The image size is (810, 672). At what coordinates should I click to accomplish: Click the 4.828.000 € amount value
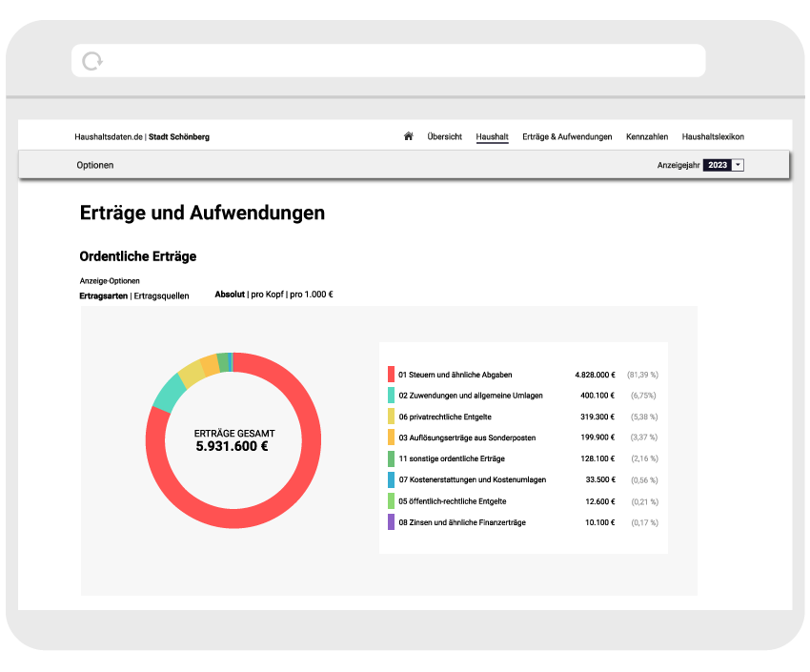click(x=595, y=375)
